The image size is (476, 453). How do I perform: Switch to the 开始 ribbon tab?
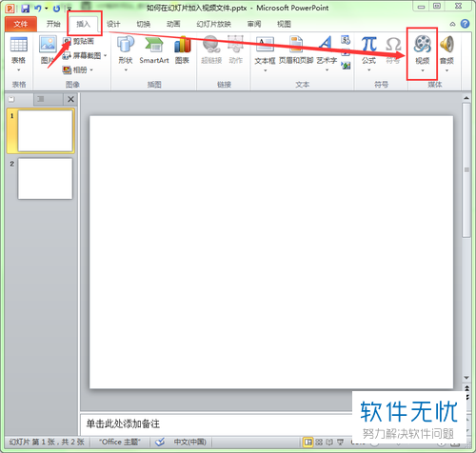(x=53, y=24)
